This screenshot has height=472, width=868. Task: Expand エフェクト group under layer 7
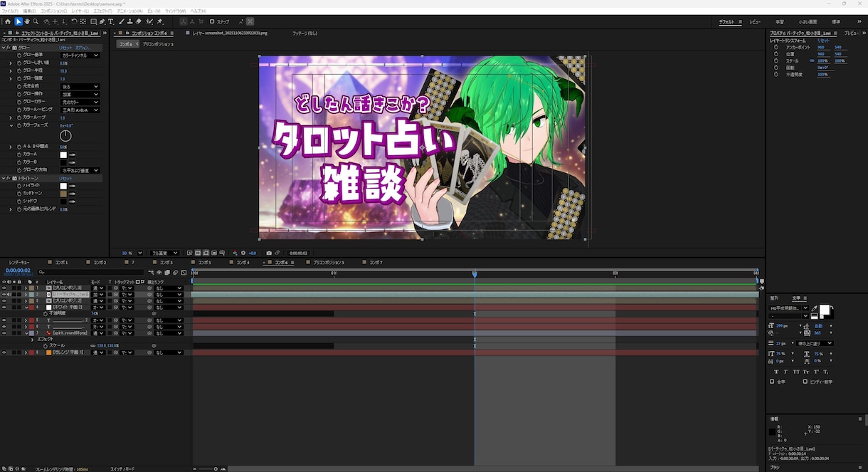click(x=31, y=340)
